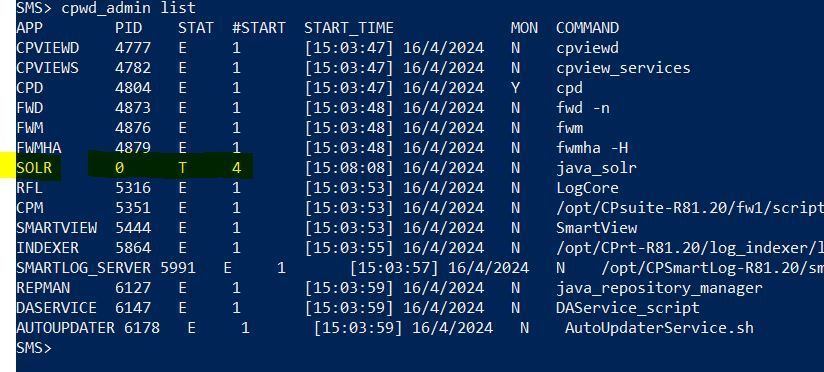Click PID value 4876

[x=133, y=128]
